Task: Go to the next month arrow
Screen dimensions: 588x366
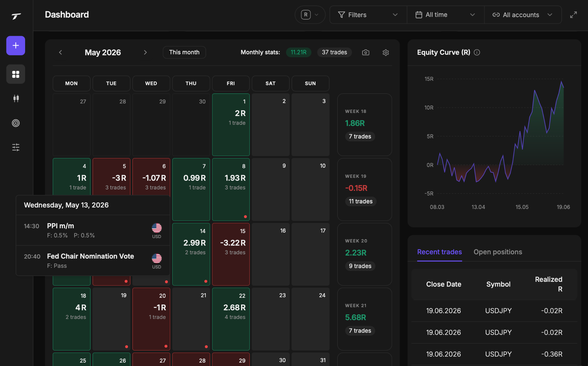Action: [x=145, y=52]
